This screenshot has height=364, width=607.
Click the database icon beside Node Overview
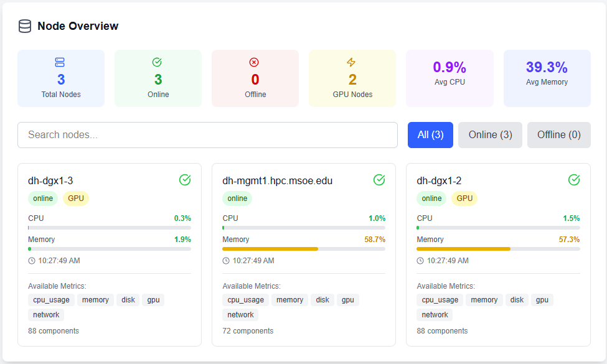tap(25, 26)
